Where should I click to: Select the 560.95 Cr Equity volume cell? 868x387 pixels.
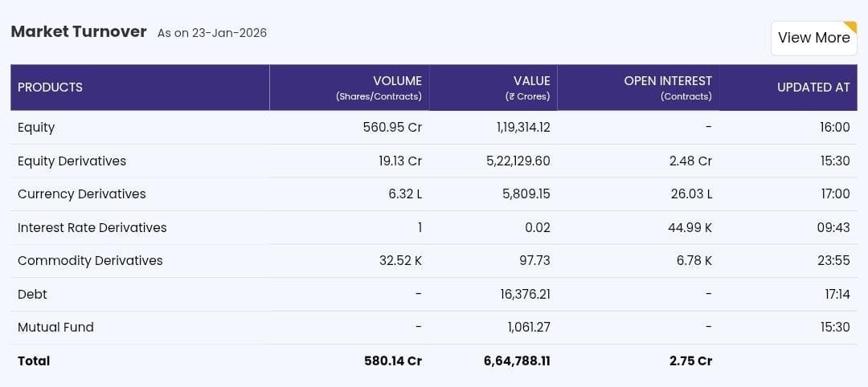click(392, 127)
